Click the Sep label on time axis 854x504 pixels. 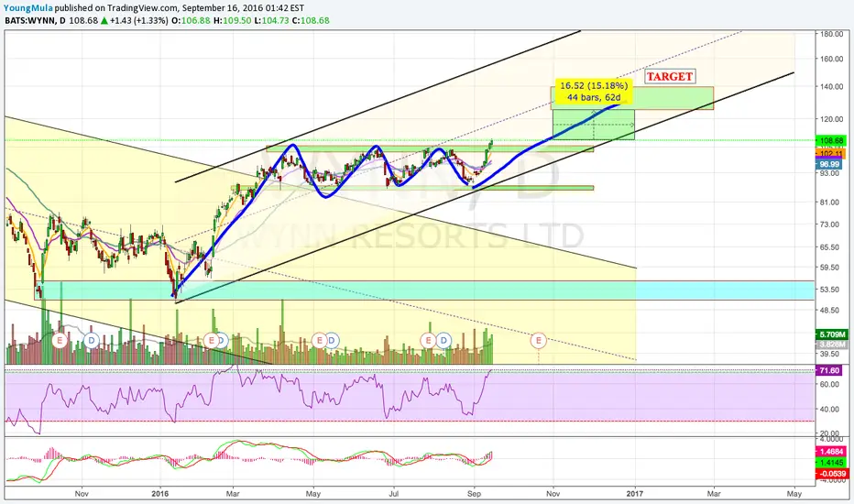tap(474, 494)
